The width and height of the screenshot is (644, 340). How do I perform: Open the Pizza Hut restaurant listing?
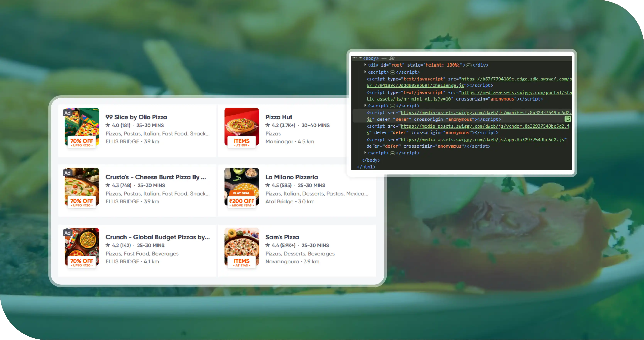279,117
